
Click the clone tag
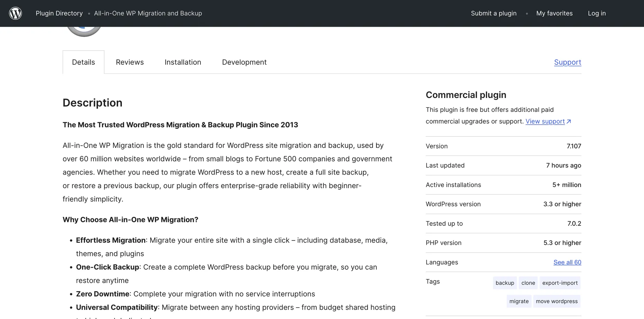click(528, 283)
